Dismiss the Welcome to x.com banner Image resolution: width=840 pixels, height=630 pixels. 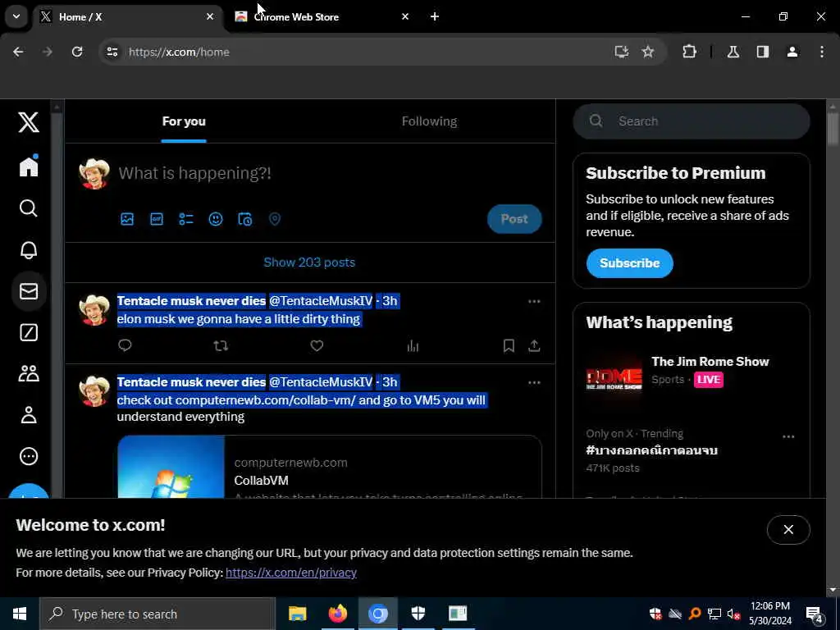[x=788, y=529]
